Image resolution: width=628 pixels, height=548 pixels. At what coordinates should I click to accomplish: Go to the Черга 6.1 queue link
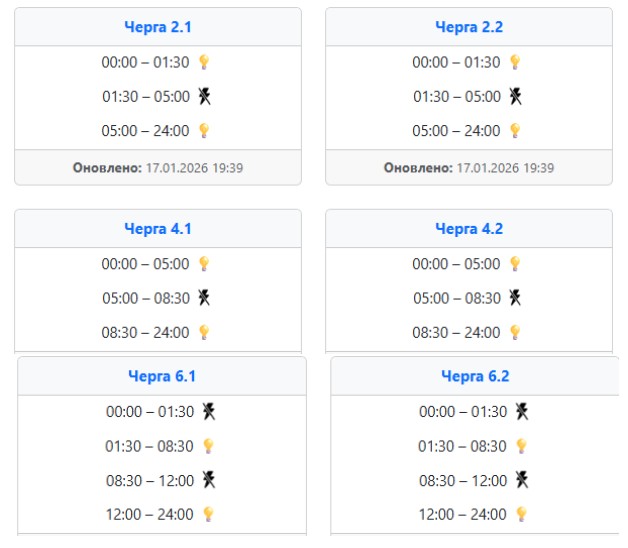point(162,376)
